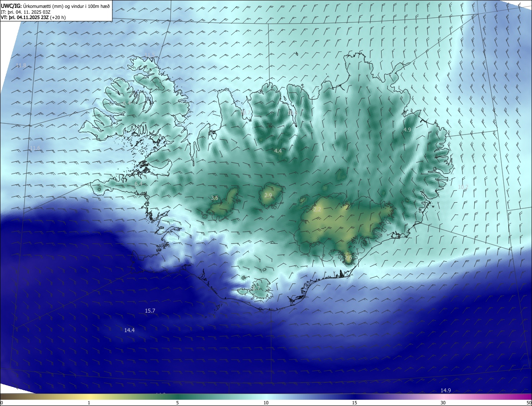This screenshot has width=532, height=406.
Task: Click the 1 tick label on the colorbar
Action: tap(89, 403)
